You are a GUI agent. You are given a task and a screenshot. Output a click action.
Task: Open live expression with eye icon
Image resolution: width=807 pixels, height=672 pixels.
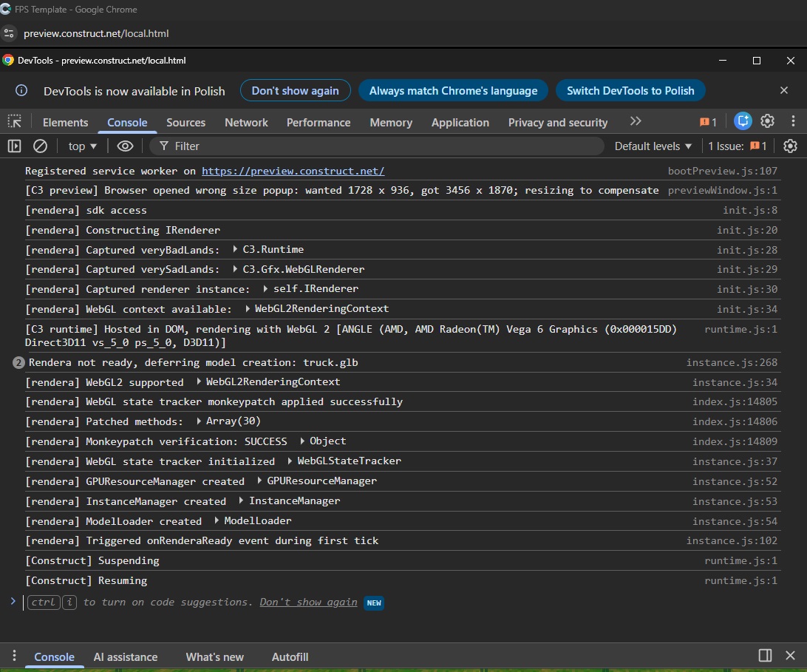[125, 146]
